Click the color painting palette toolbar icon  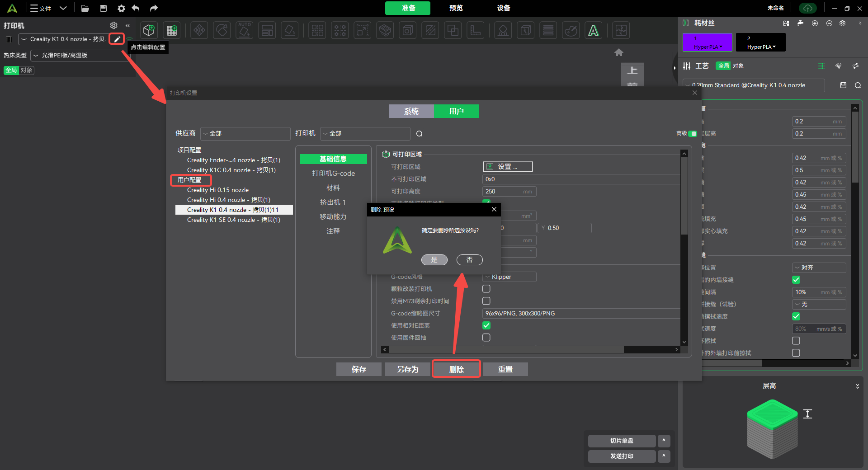click(571, 30)
